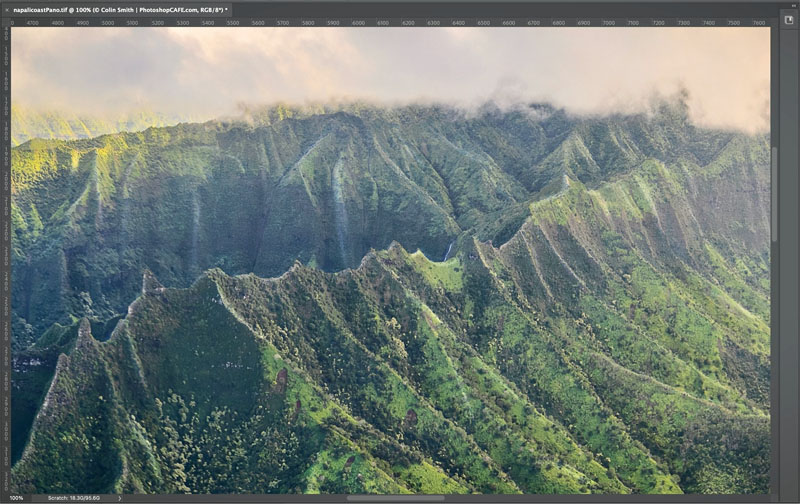Select the napalicoastPano.tif document tab
Viewport: 800px width, 504px height.
coord(117,10)
